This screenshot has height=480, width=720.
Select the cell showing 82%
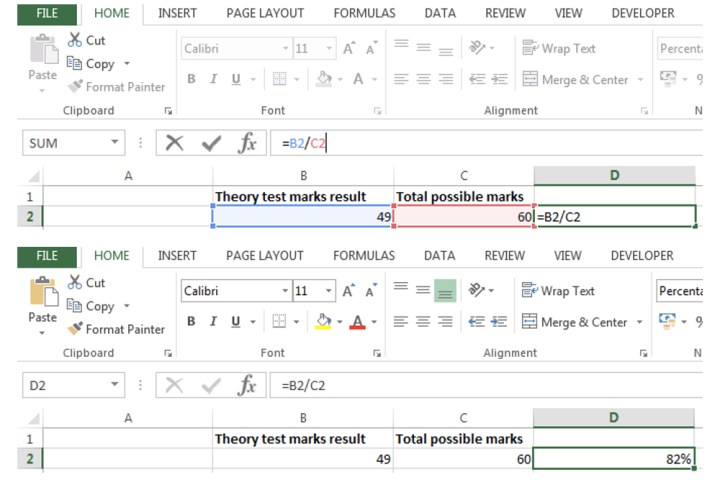614,459
